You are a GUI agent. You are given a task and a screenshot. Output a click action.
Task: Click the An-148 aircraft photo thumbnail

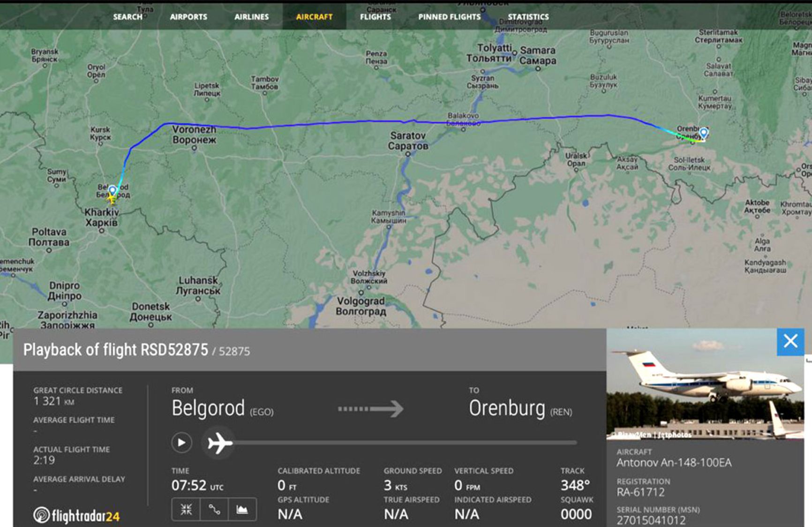point(705,384)
